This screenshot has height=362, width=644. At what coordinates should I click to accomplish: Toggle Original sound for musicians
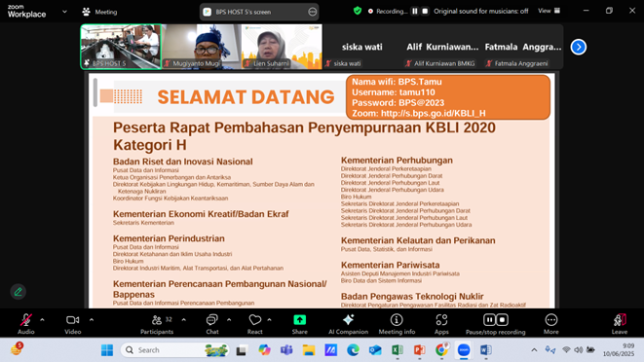point(481,11)
